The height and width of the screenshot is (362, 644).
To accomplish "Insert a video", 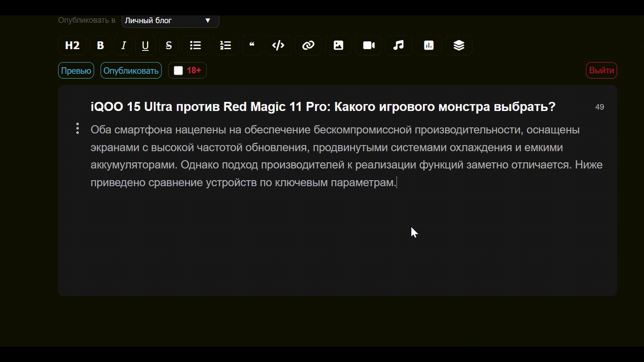I will tap(369, 45).
